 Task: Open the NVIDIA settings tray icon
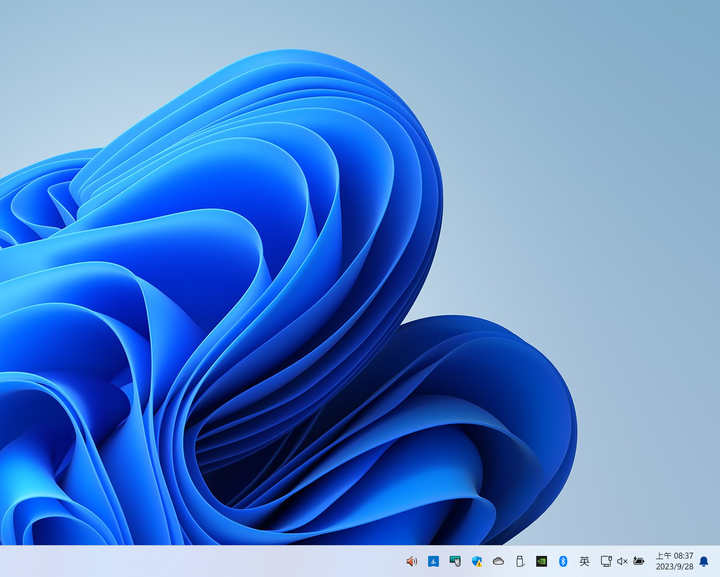pyautogui.click(x=541, y=561)
